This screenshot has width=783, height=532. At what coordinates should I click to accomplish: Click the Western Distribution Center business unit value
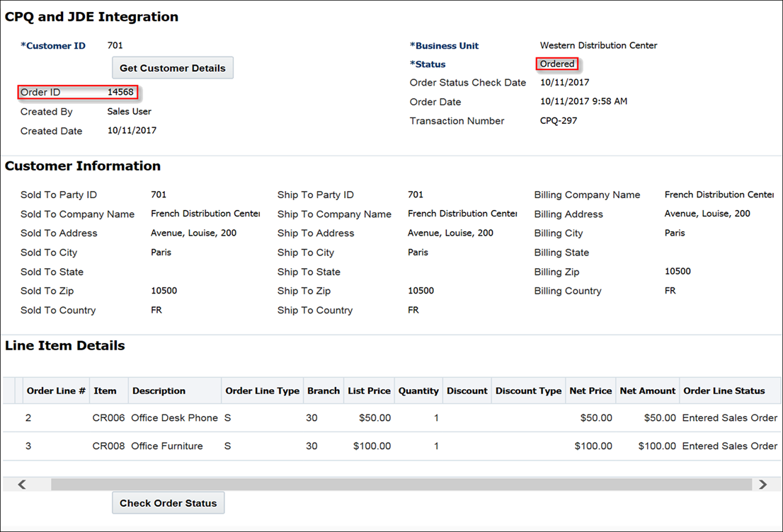coord(598,45)
